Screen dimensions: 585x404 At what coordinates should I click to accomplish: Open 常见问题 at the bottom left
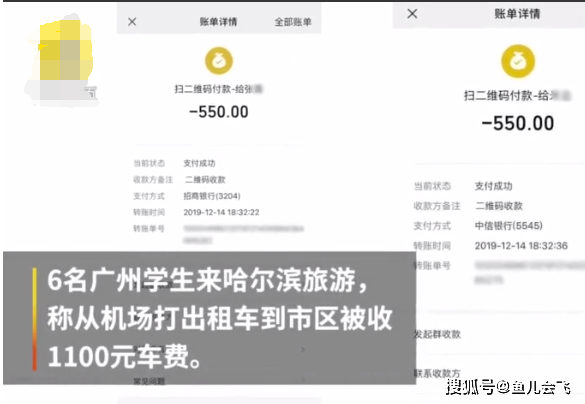[x=149, y=381]
